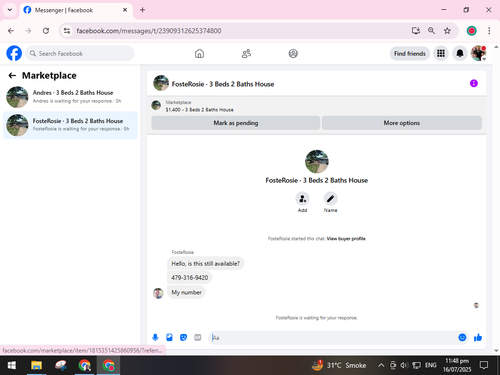Open the Andres - 3 Beds 2 Baths House conversation
500x375 pixels.
(70, 97)
